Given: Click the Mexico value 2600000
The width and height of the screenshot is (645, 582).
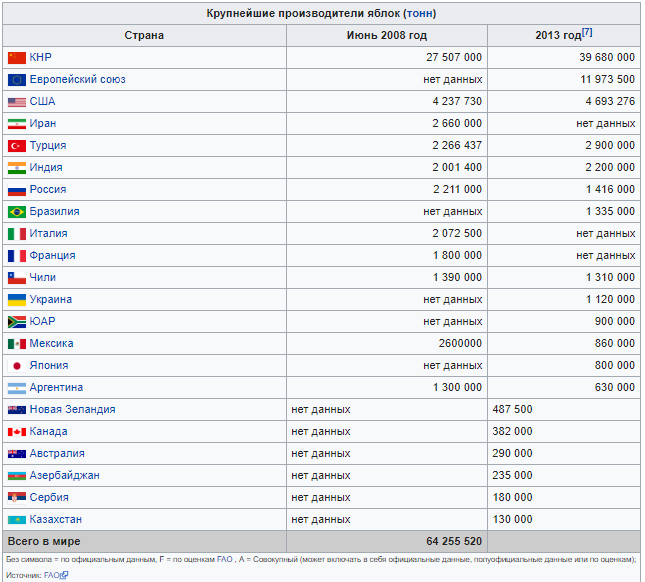Looking at the screenshot, I should point(460,344).
